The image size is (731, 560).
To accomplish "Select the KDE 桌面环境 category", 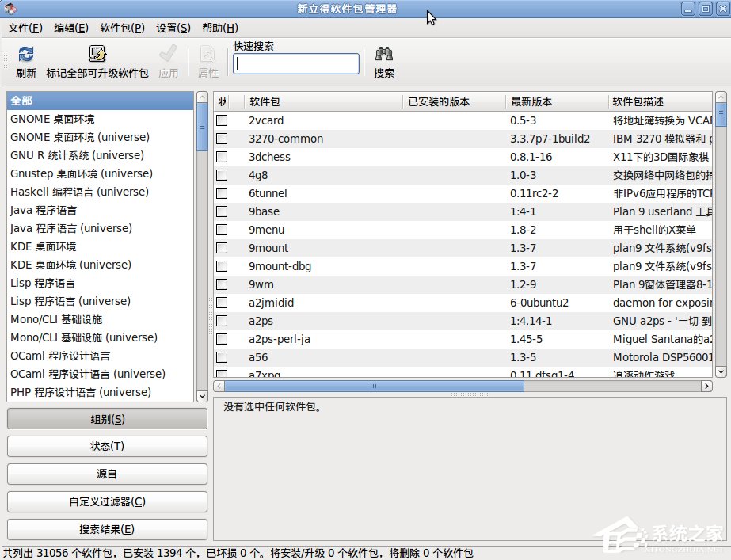I will (44, 246).
